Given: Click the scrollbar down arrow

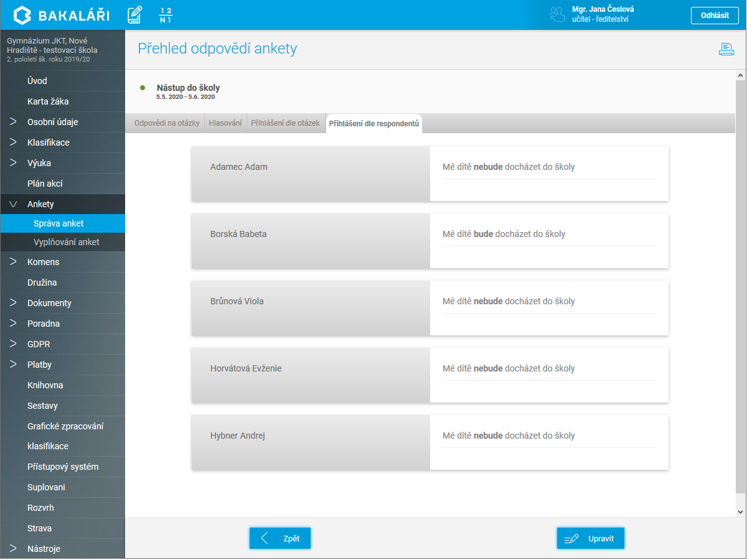Looking at the screenshot, I should (x=741, y=511).
